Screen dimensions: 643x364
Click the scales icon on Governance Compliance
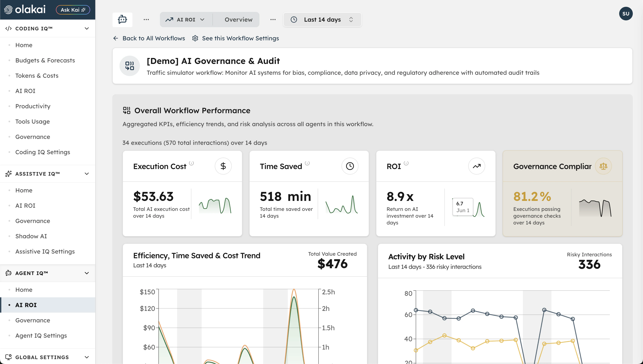coord(603,166)
